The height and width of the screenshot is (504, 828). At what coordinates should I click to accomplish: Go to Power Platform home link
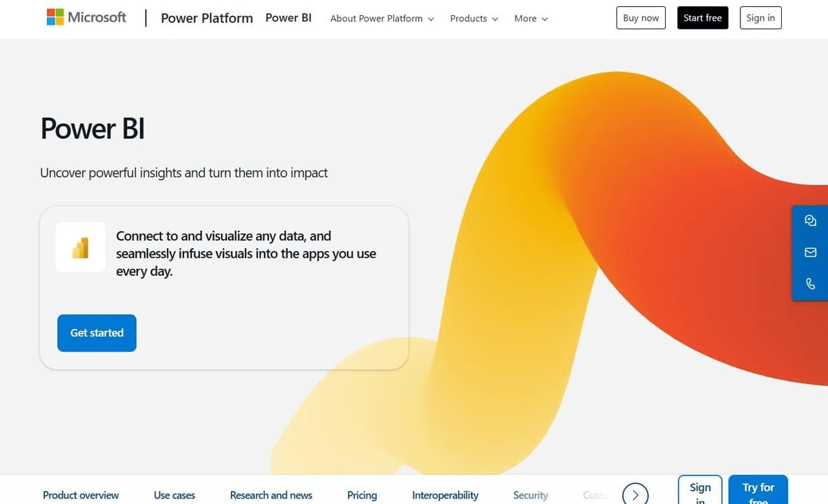[207, 18]
